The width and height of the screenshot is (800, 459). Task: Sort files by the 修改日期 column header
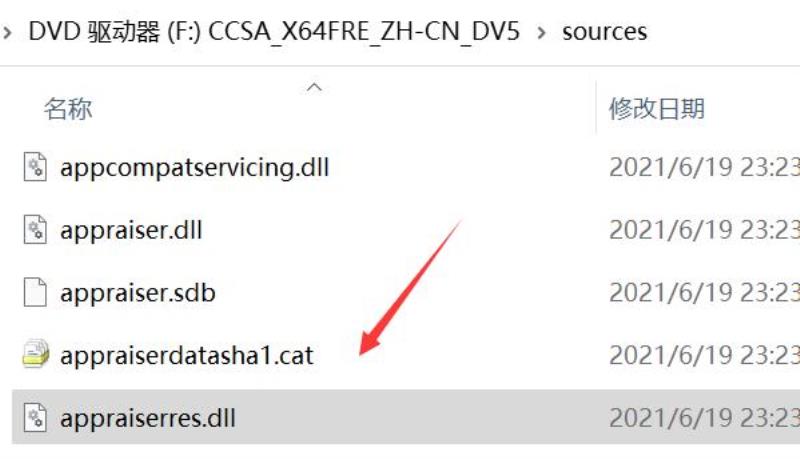point(657,109)
